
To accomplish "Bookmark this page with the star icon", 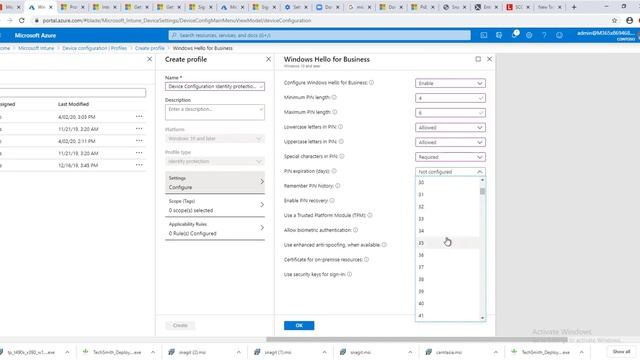I will 614,20.
